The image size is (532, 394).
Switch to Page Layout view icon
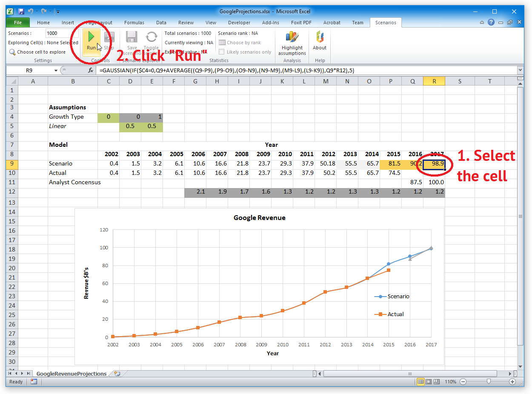point(429,382)
